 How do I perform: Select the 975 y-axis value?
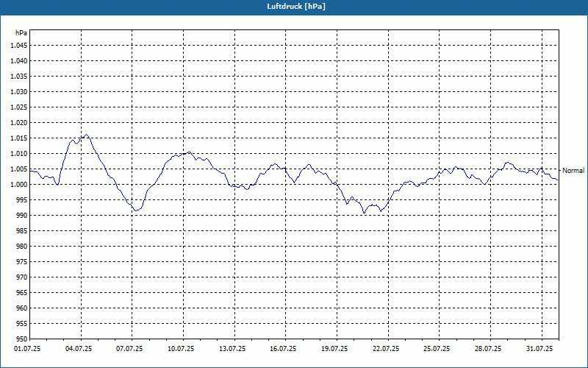click(23, 262)
